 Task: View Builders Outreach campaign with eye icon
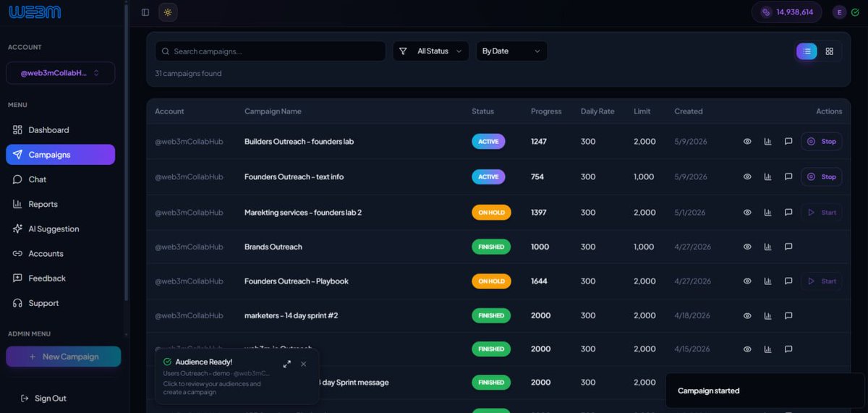[747, 142]
